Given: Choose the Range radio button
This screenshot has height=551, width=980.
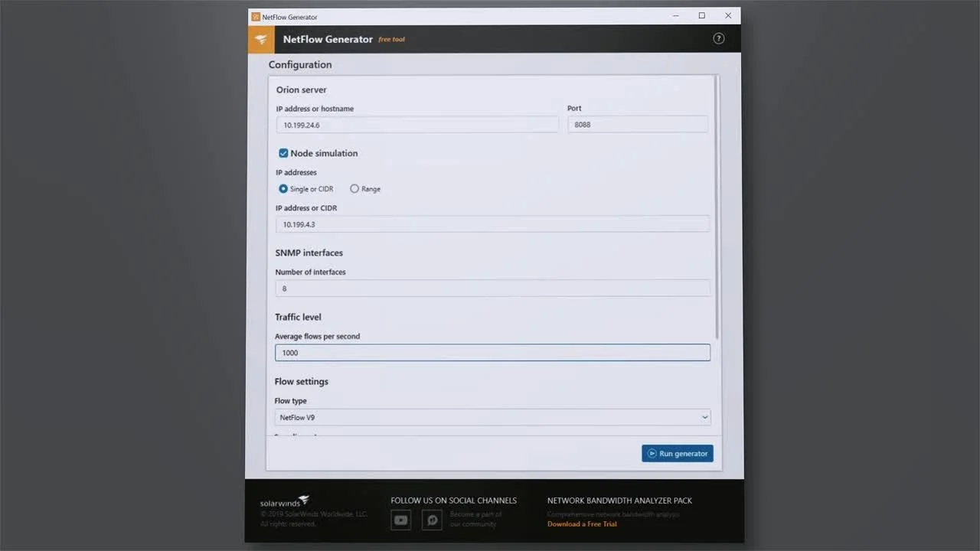Looking at the screenshot, I should click(x=354, y=189).
